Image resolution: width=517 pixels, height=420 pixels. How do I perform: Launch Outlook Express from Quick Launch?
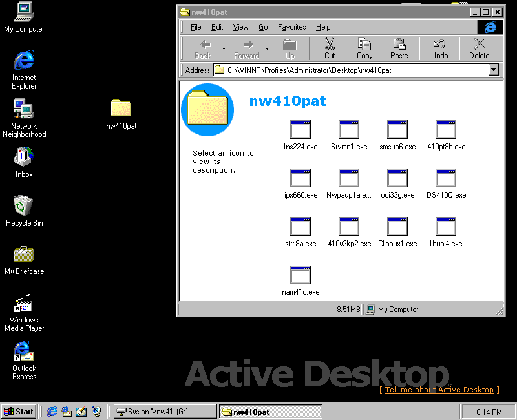click(x=67, y=412)
